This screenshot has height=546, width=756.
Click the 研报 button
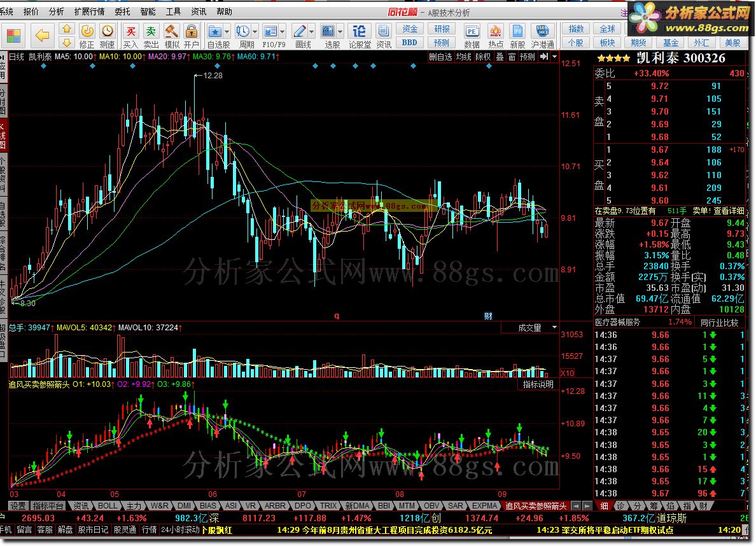442,29
